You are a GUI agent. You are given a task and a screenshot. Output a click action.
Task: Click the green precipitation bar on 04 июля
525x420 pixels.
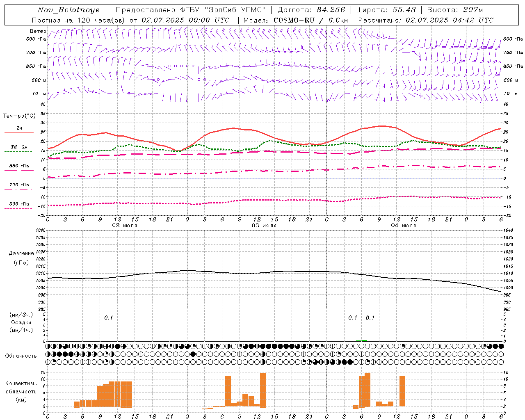[x=361, y=340]
